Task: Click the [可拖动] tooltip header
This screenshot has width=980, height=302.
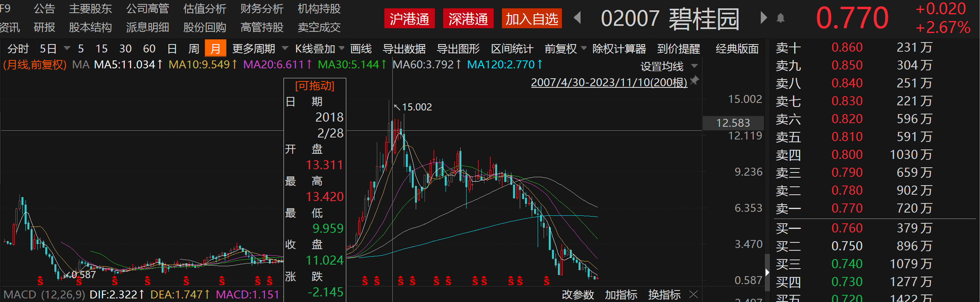Action: (x=315, y=85)
